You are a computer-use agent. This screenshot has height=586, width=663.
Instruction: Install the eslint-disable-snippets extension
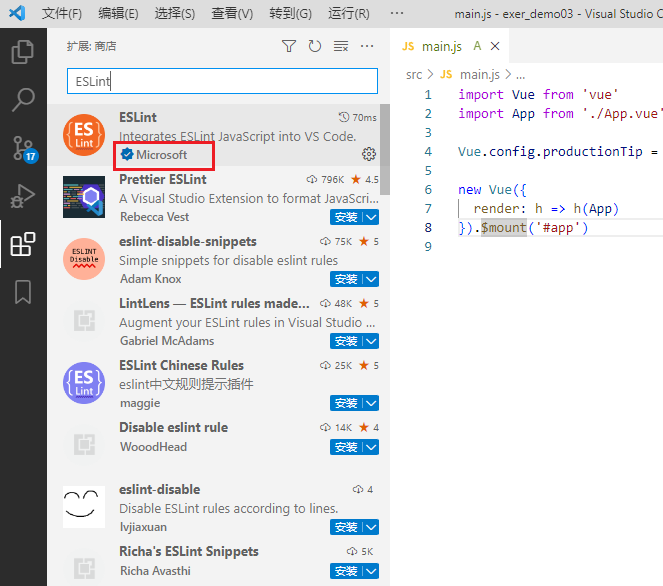coord(346,279)
